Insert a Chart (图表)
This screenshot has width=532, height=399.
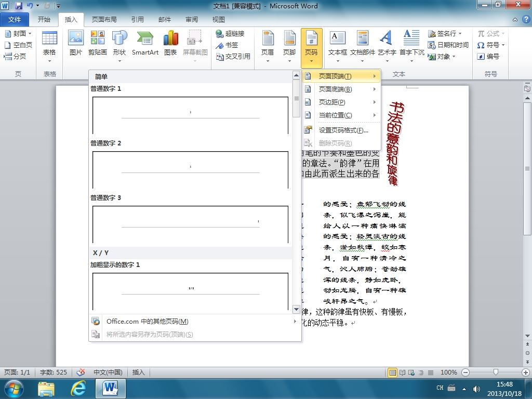(170, 44)
